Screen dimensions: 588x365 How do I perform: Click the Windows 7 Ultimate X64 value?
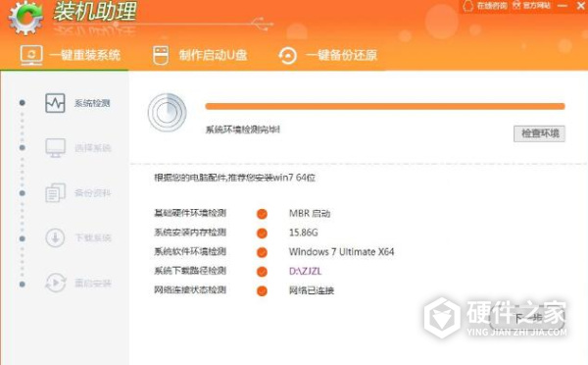click(x=341, y=251)
